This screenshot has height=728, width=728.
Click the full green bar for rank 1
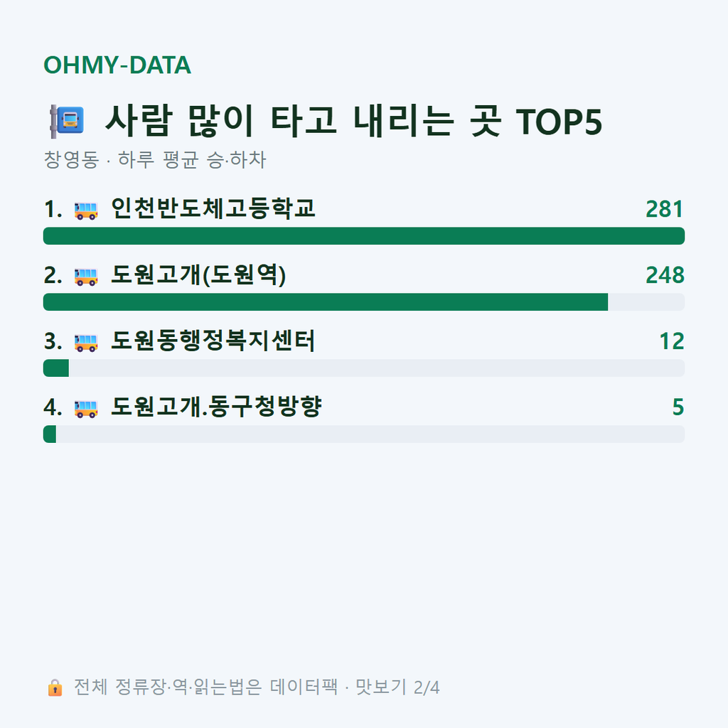(x=364, y=236)
